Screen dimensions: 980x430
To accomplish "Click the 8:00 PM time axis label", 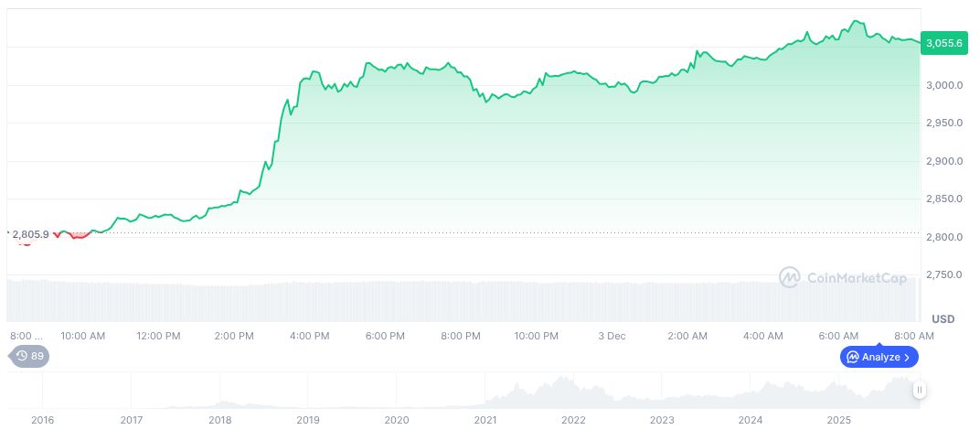I will click(460, 336).
